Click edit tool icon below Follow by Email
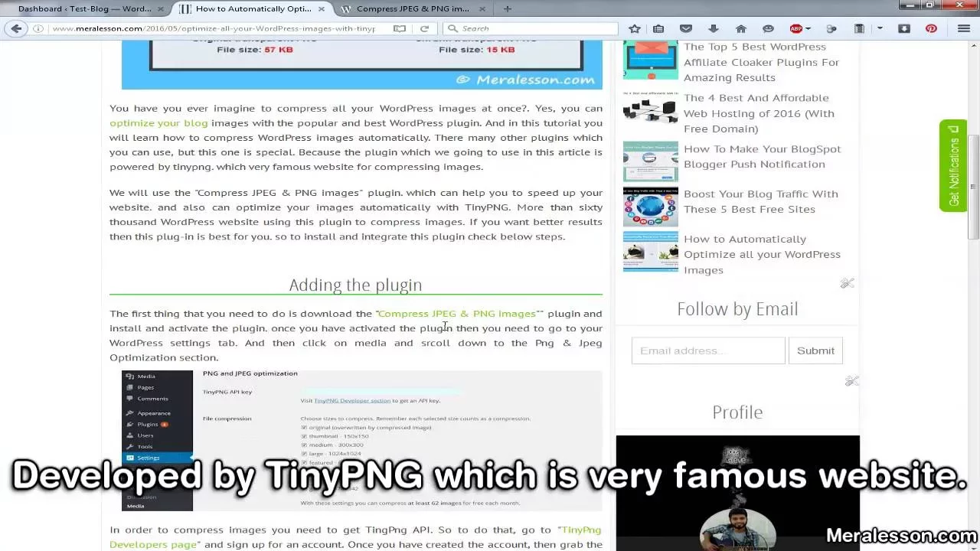The width and height of the screenshot is (980, 551). [851, 380]
